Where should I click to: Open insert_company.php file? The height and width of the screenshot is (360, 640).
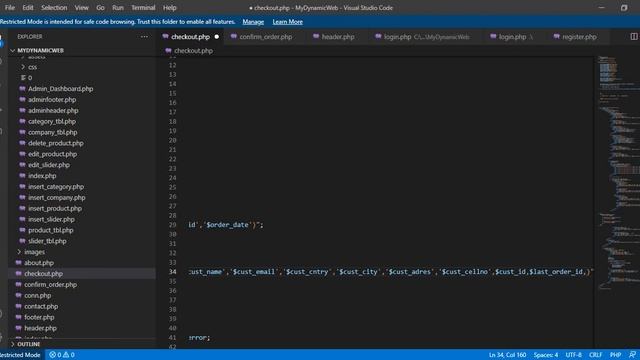[x=57, y=198]
